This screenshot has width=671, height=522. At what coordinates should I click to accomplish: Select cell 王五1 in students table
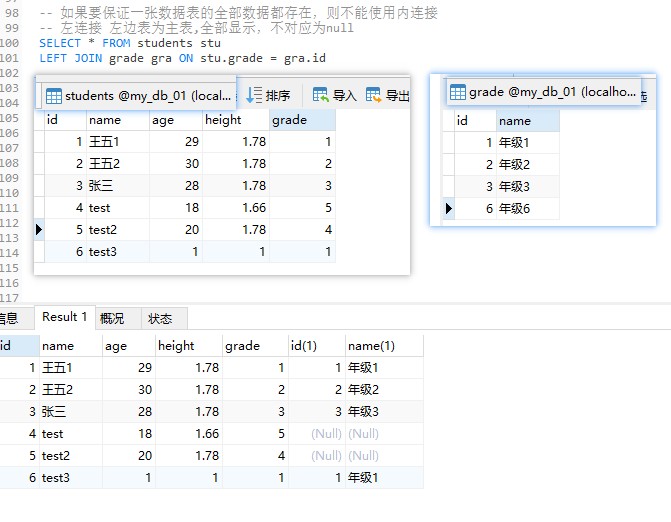pyautogui.click(x=118, y=142)
